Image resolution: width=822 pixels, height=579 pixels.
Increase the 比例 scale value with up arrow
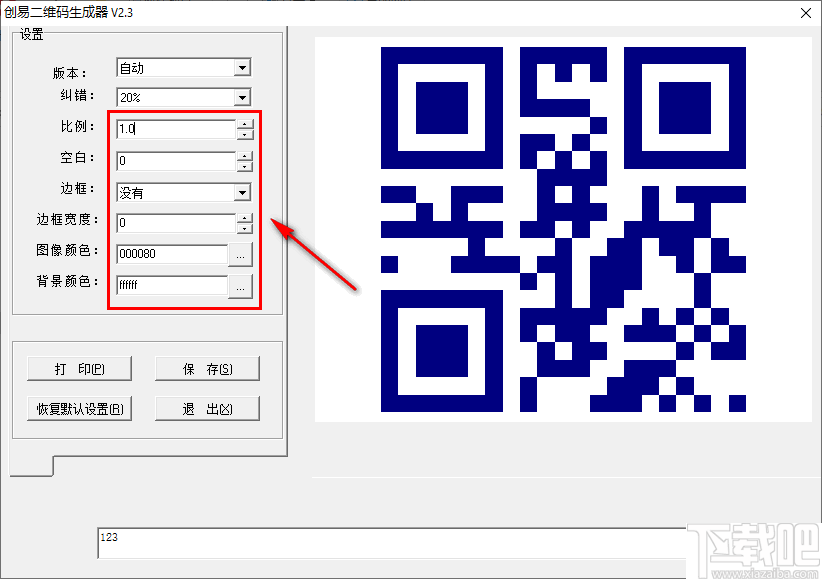(x=245, y=124)
